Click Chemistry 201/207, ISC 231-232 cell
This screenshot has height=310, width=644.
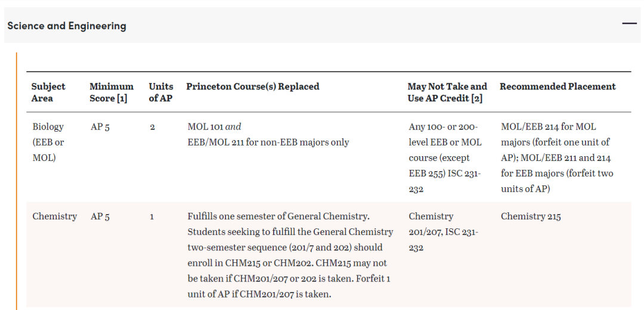[x=444, y=232]
